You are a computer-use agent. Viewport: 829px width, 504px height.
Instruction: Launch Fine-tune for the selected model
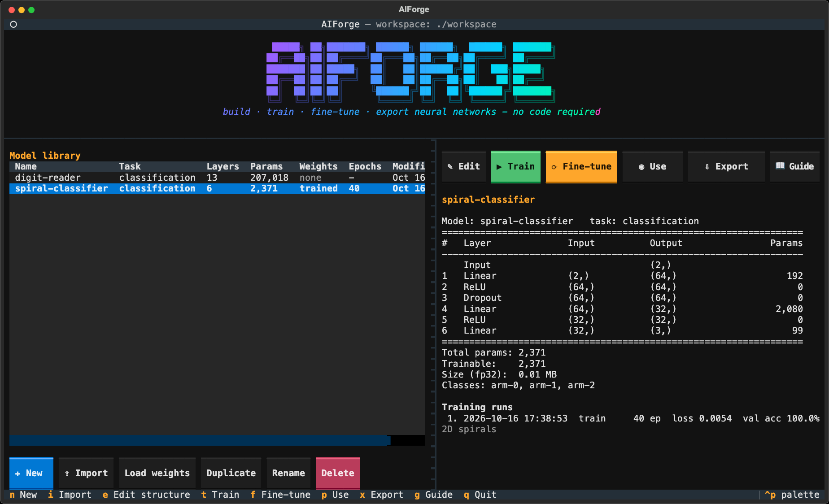[581, 166]
